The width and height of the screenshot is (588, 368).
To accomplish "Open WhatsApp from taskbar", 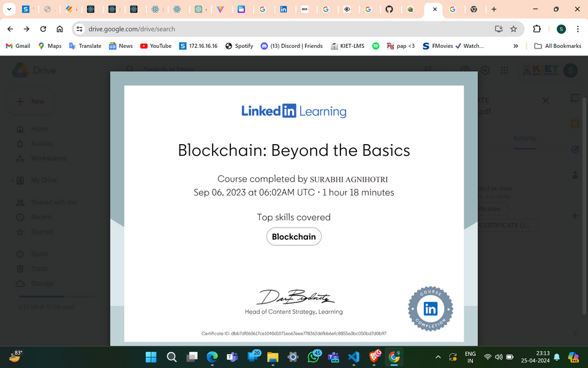I will 314,357.
